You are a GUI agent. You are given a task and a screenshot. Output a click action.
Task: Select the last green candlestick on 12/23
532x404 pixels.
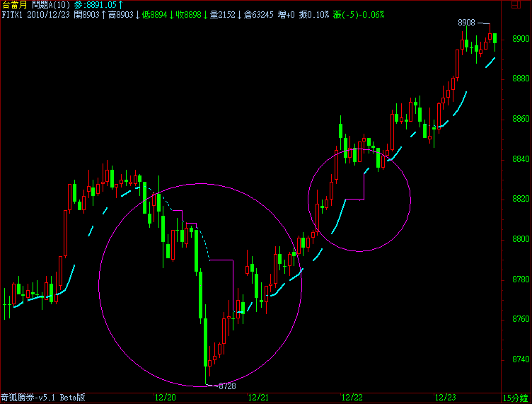coord(495,38)
